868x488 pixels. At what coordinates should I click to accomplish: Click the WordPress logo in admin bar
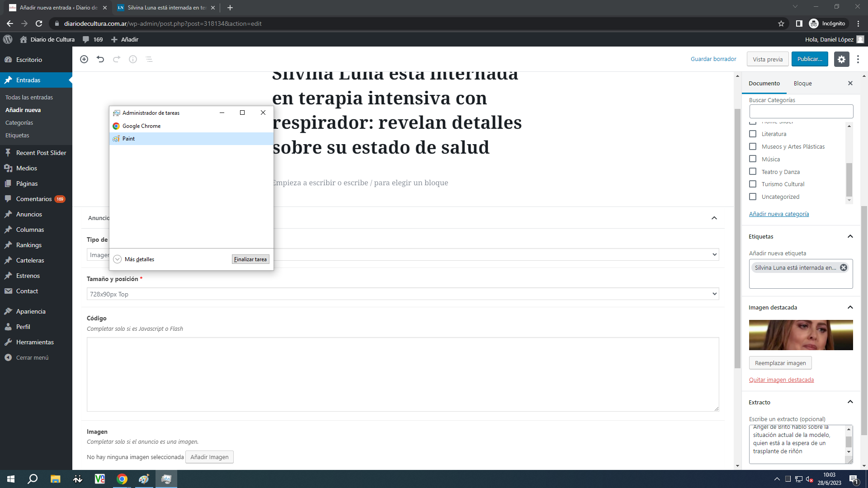click(x=8, y=39)
